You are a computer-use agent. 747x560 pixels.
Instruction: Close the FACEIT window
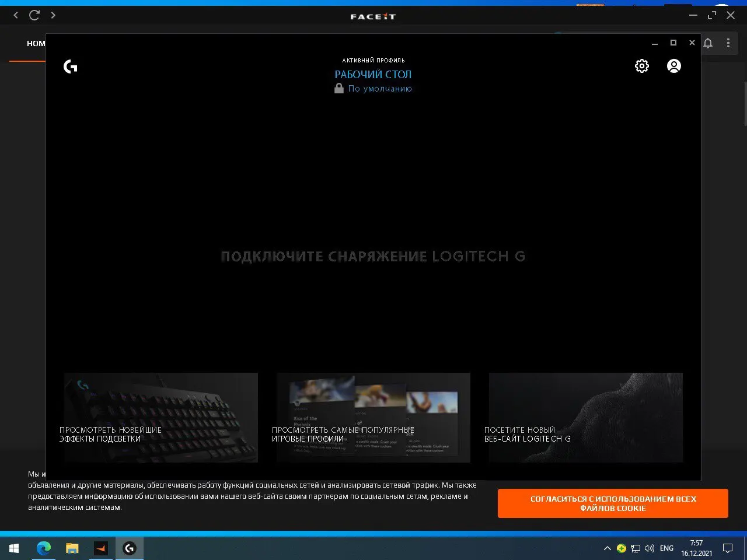click(731, 16)
